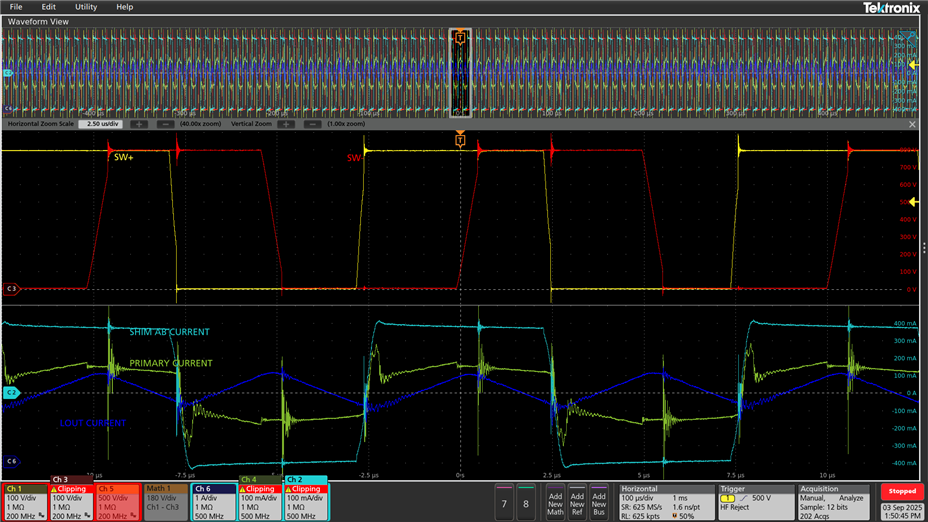Close the zoom view panel

click(x=912, y=124)
